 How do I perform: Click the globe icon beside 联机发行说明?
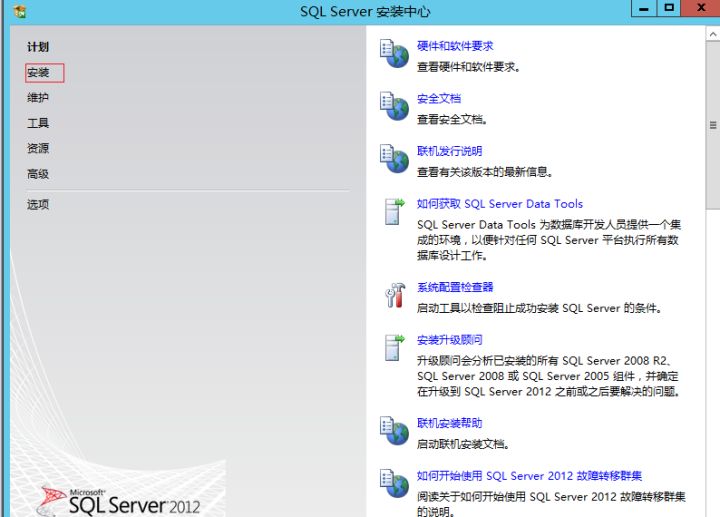point(394,159)
